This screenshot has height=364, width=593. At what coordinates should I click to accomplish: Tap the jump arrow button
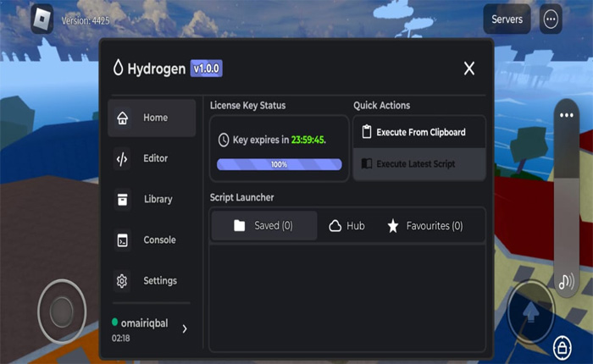point(531,312)
